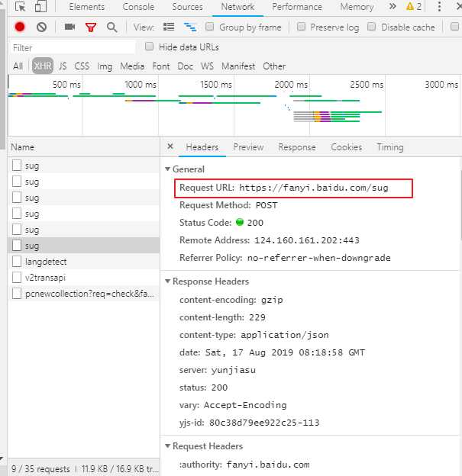Activate the inspect element picker icon

tap(20, 6)
